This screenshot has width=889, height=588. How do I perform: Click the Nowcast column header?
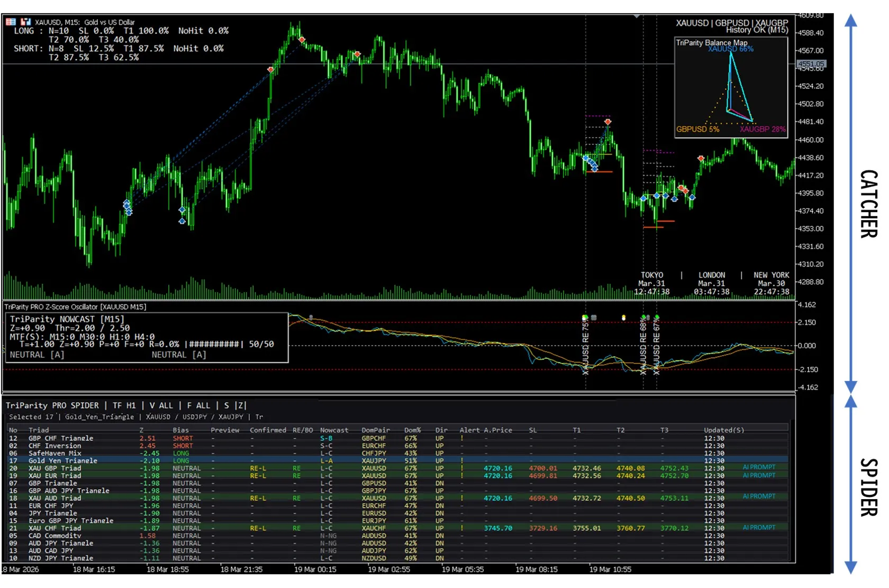(334, 430)
